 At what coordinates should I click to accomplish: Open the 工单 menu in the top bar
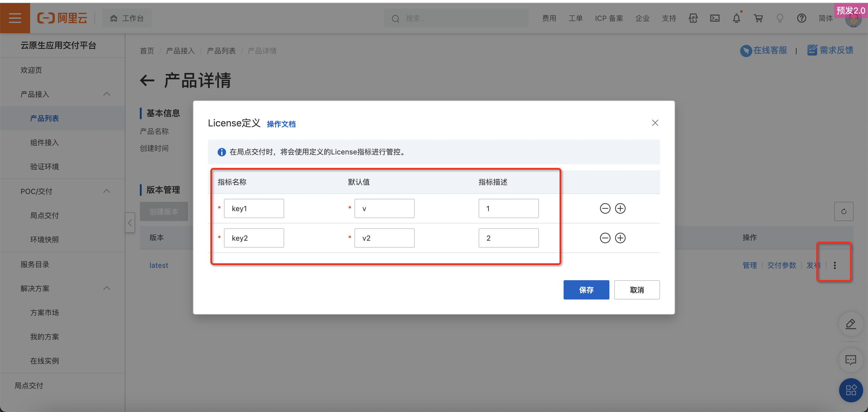[576, 18]
